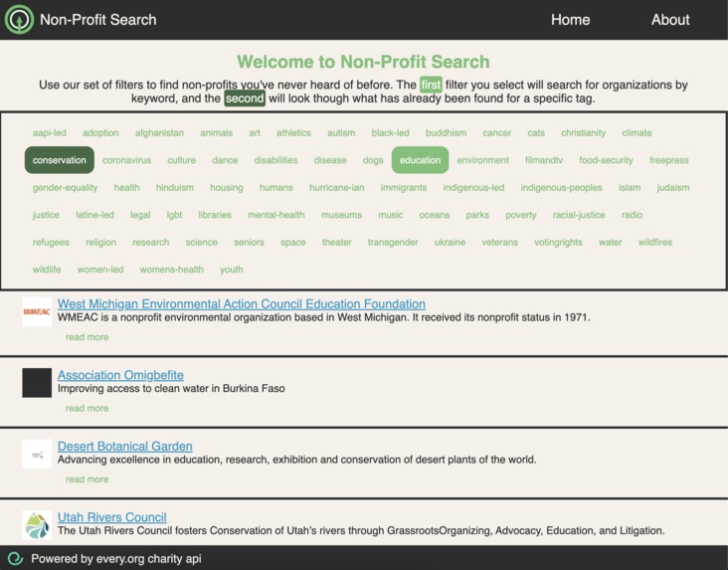Select the art tag

255,133
